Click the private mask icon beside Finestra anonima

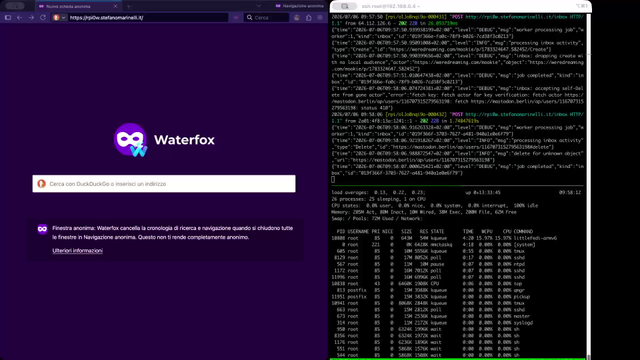tap(42, 229)
